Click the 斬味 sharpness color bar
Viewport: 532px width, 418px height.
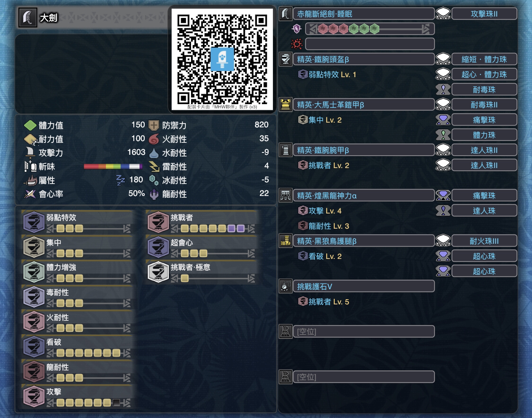click(113, 166)
